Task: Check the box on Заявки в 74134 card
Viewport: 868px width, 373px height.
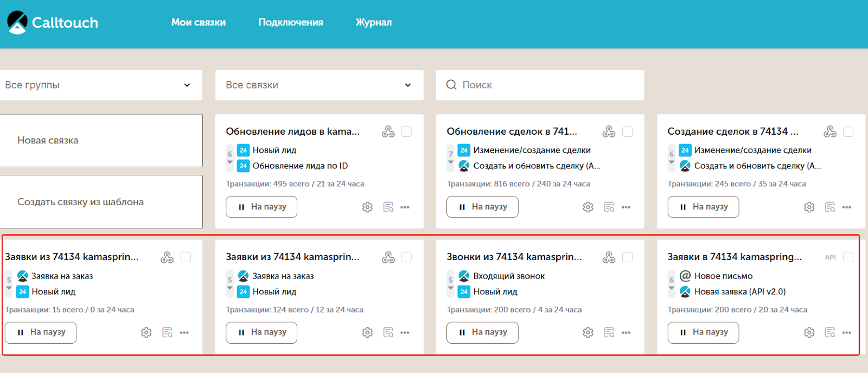Action: [848, 257]
